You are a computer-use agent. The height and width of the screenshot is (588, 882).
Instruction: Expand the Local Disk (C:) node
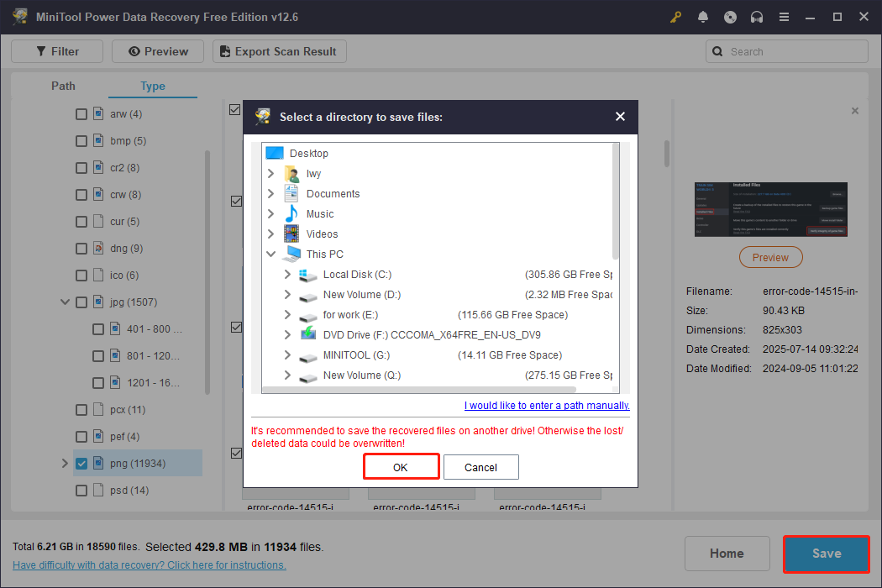[x=286, y=274]
